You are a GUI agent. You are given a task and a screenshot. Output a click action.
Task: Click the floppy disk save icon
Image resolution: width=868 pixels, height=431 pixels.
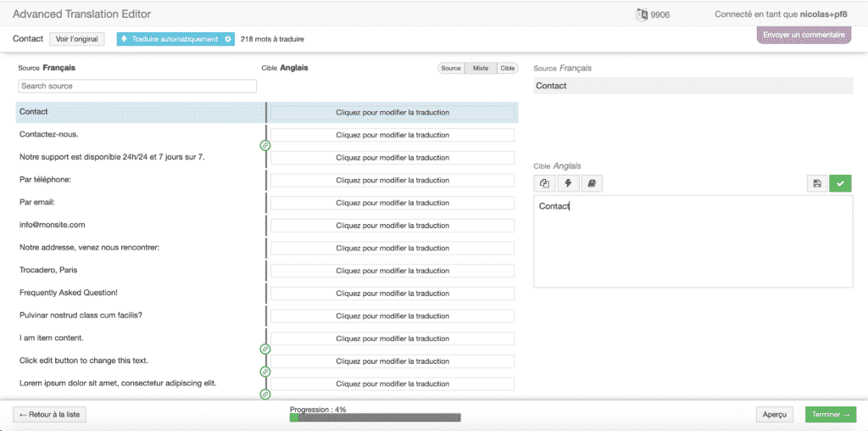[x=816, y=183]
